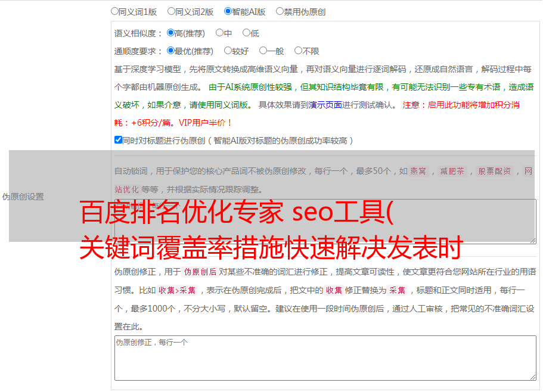Select the 同义词2版 radio option
The image size is (543, 392).
pyautogui.click(x=171, y=11)
